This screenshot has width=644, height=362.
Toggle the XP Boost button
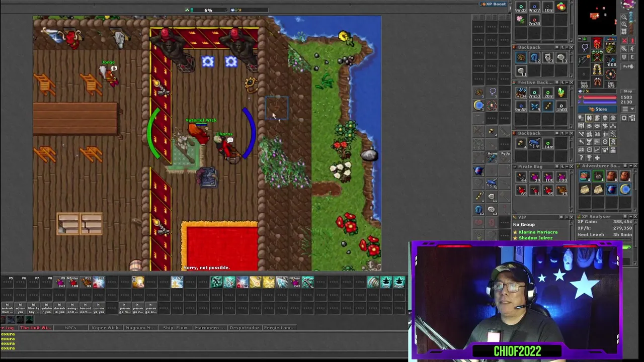tap(493, 4)
